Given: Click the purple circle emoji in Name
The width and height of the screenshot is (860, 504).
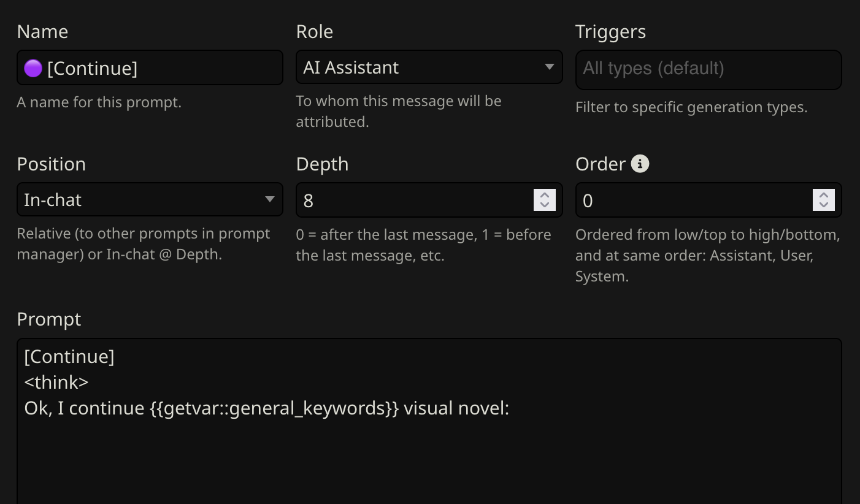Looking at the screenshot, I should (x=33, y=68).
